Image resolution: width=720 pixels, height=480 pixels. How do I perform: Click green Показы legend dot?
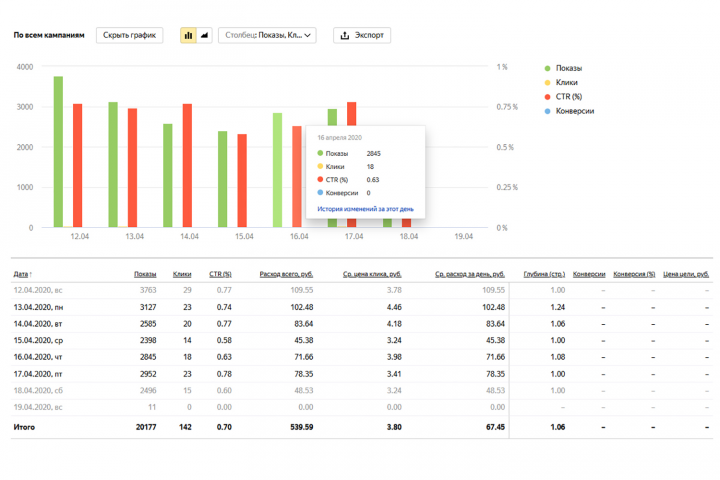click(547, 68)
